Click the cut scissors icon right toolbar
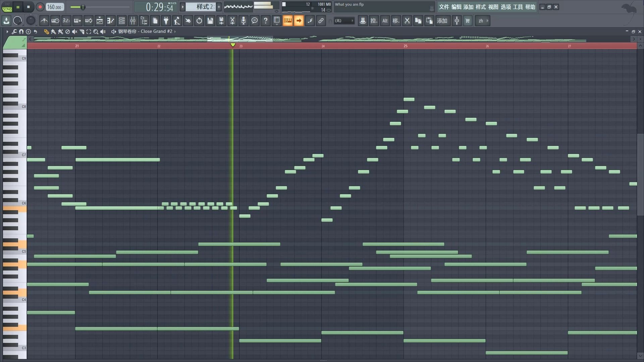The image size is (644, 362). (407, 21)
